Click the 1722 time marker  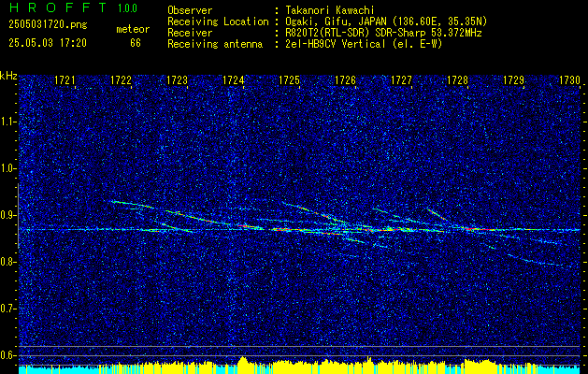point(122,80)
